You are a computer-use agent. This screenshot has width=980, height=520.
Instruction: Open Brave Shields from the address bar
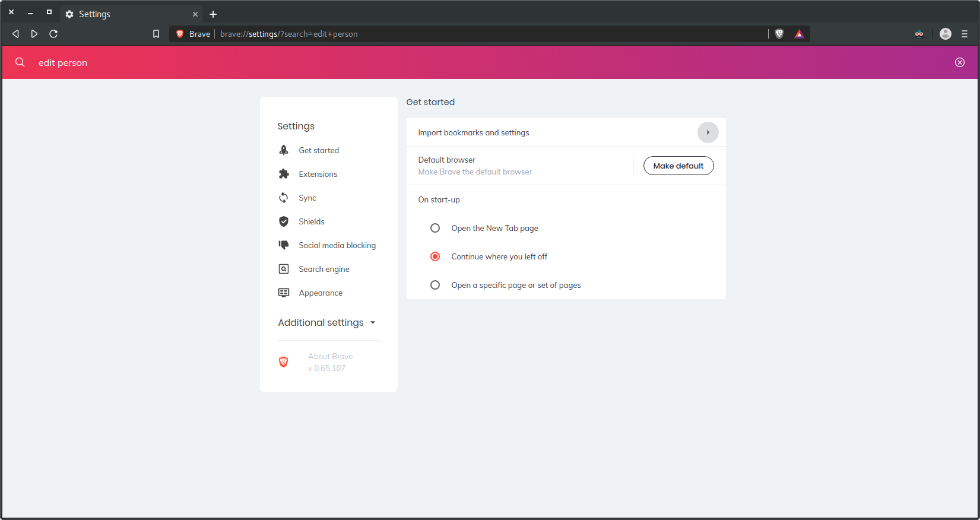point(779,34)
